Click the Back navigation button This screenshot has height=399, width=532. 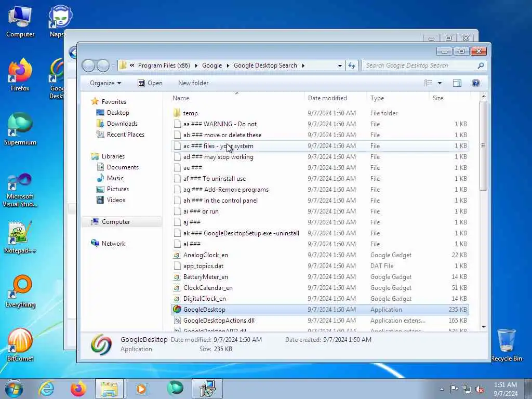88,65
